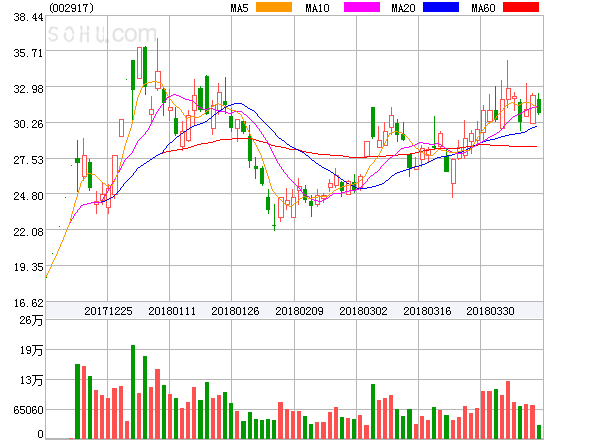
Task: Click the last green volume bar at the right edge
Action: [x=539, y=432]
